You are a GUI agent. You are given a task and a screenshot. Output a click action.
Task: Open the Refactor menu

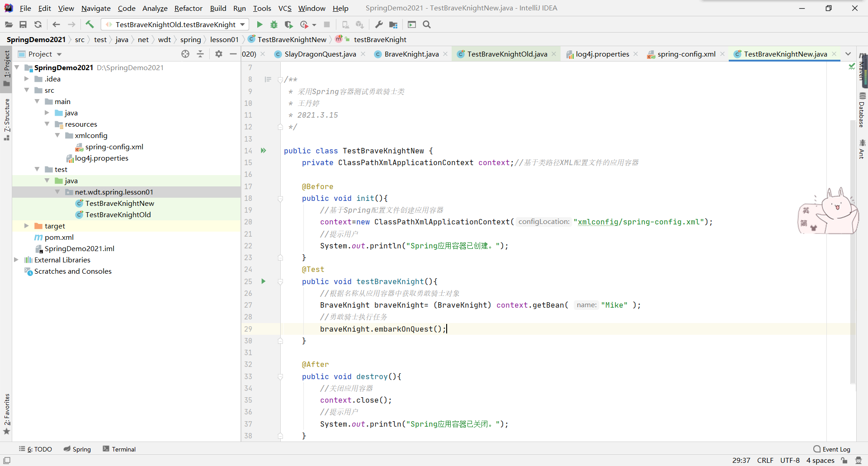(189, 8)
